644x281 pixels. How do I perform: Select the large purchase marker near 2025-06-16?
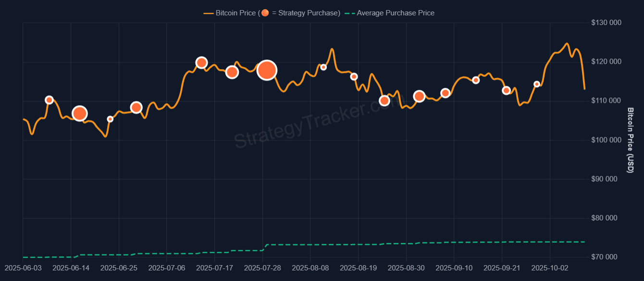pos(79,113)
